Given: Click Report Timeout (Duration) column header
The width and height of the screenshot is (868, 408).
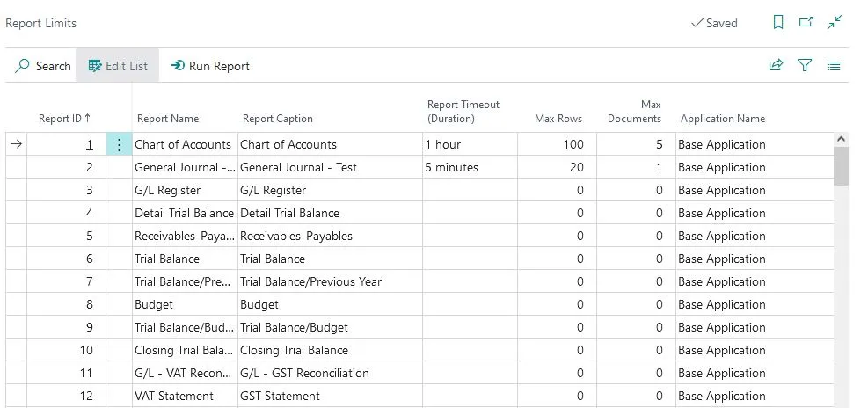Looking at the screenshot, I should click(463, 112).
